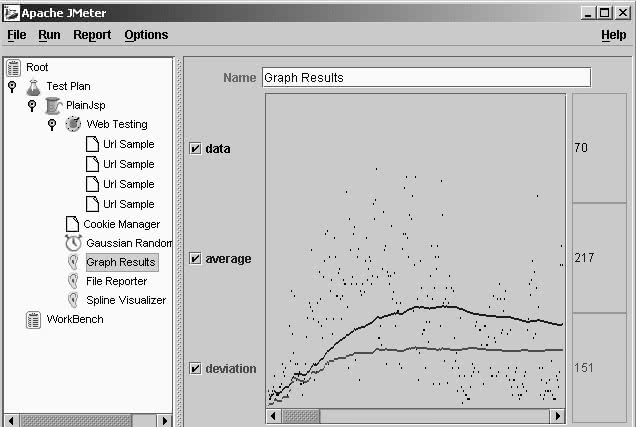Click the tree panel horizontal scrollbar thumb
Image resolution: width=636 pixels, height=427 pixels.
point(75,421)
